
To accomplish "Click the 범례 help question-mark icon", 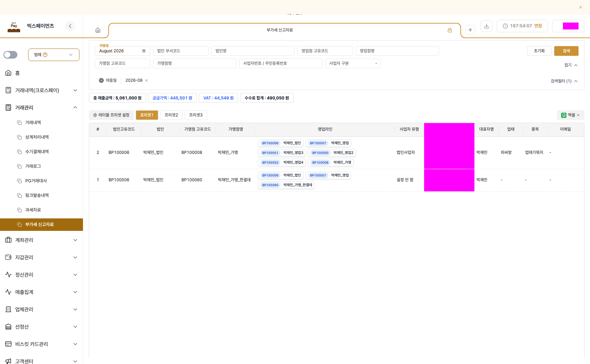I will click(45, 55).
